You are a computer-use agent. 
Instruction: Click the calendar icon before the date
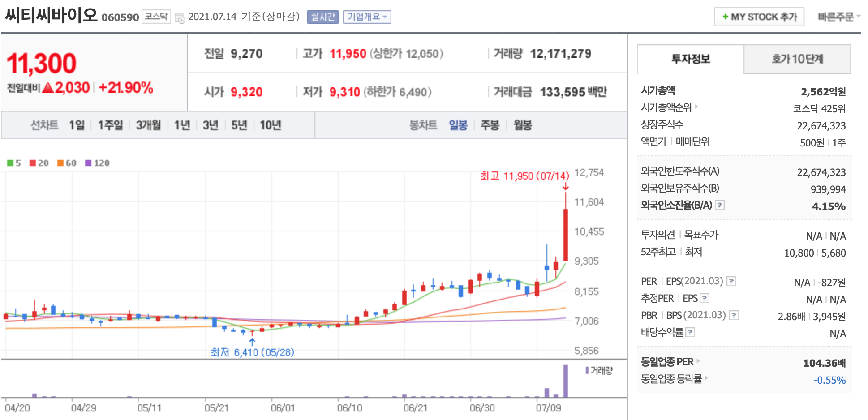180,18
